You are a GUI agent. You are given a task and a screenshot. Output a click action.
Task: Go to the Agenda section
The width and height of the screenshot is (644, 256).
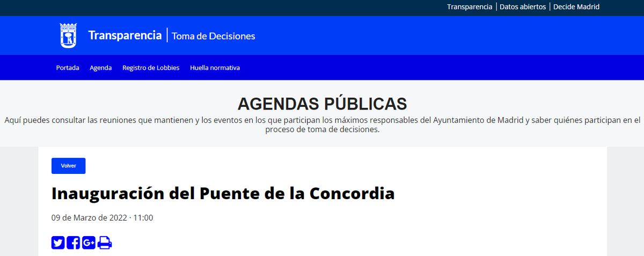point(101,68)
